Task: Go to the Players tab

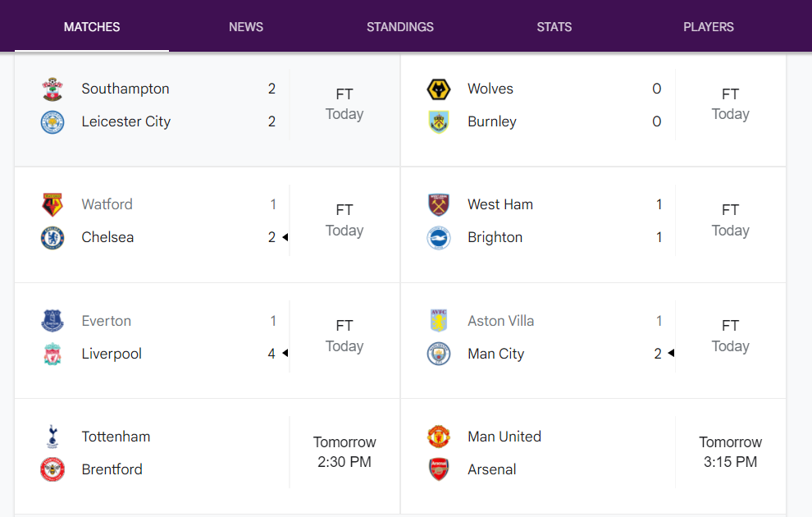Action: click(x=709, y=27)
